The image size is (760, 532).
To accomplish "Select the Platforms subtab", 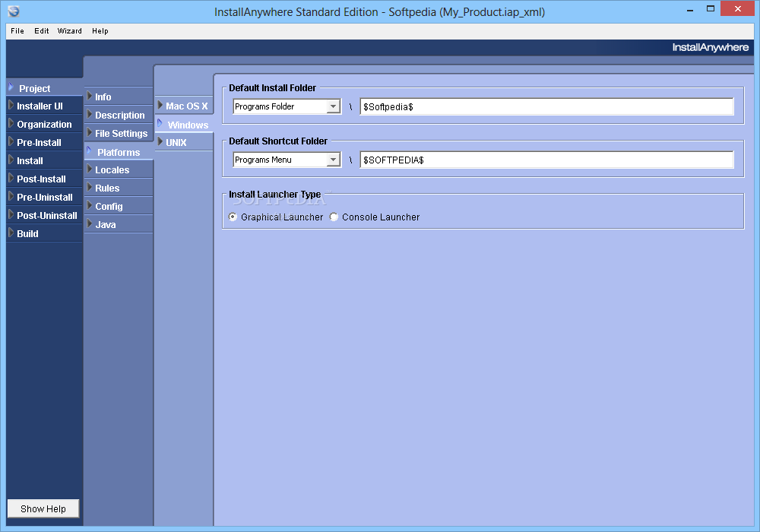I will pyautogui.click(x=119, y=152).
